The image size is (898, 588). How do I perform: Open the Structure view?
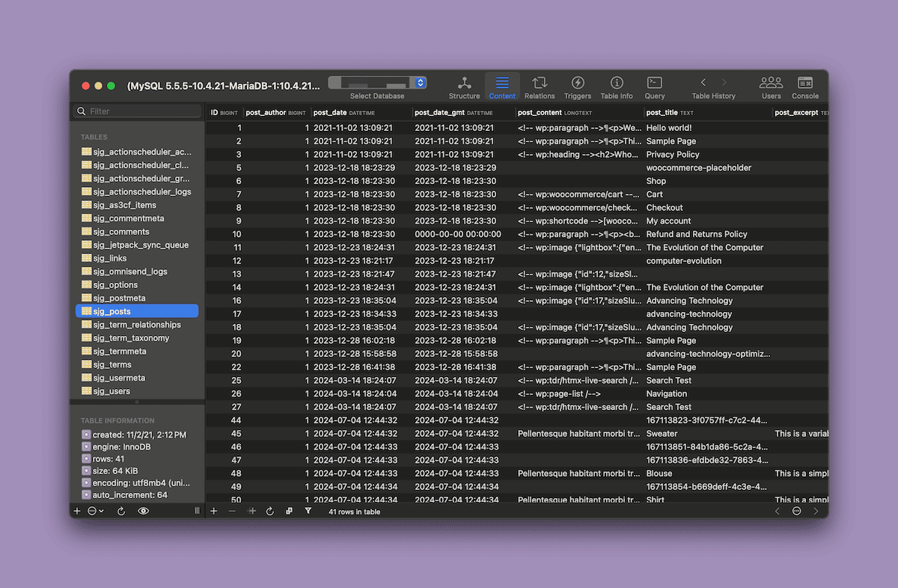pos(464,87)
